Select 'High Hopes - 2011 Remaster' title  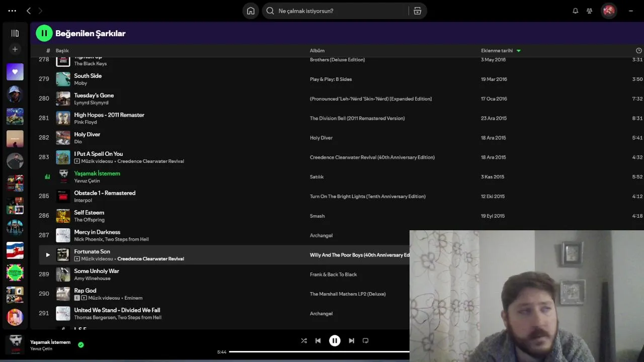click(109, 115)
